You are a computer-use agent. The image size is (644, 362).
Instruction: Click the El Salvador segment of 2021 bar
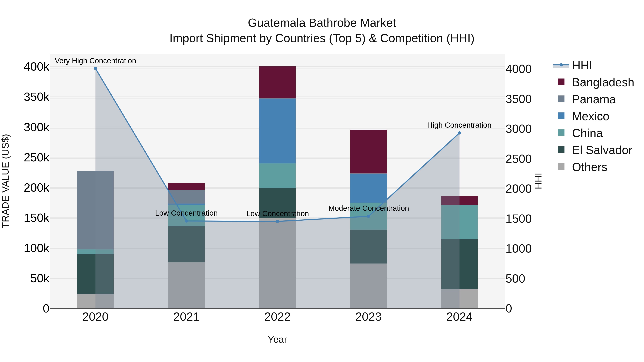(x=186, y=244)
